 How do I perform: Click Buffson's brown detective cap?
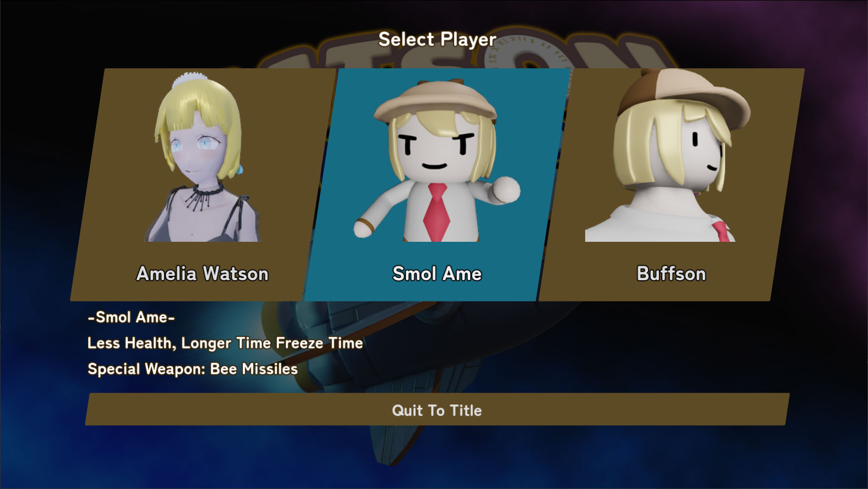(684, 96)
